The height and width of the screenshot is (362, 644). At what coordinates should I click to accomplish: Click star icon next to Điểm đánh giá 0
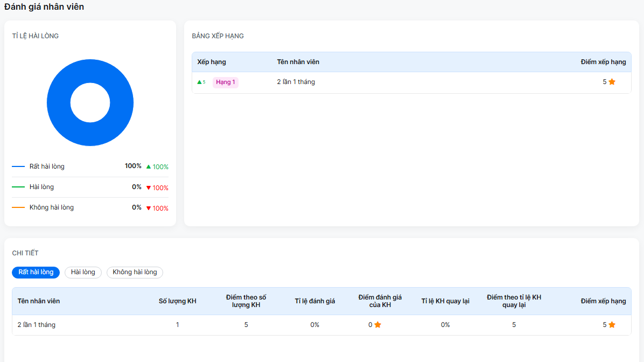click(x=378, y=325)
